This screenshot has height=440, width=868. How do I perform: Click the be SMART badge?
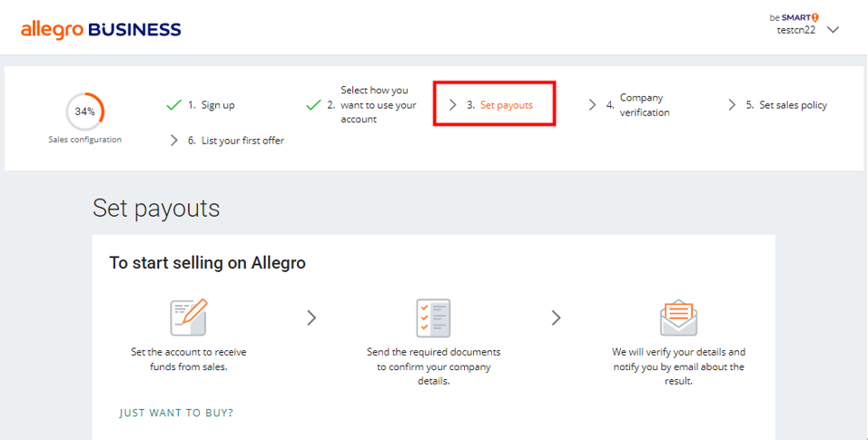click(794, 17)
